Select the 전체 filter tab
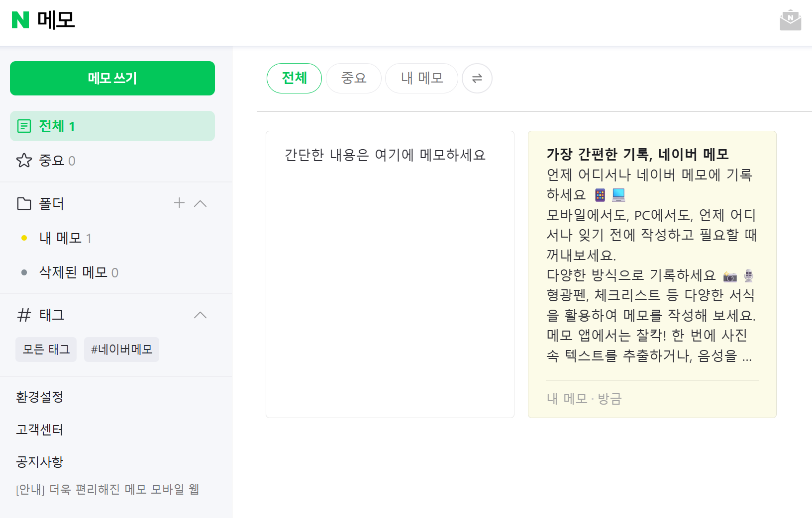 click(x=294, y=78)
